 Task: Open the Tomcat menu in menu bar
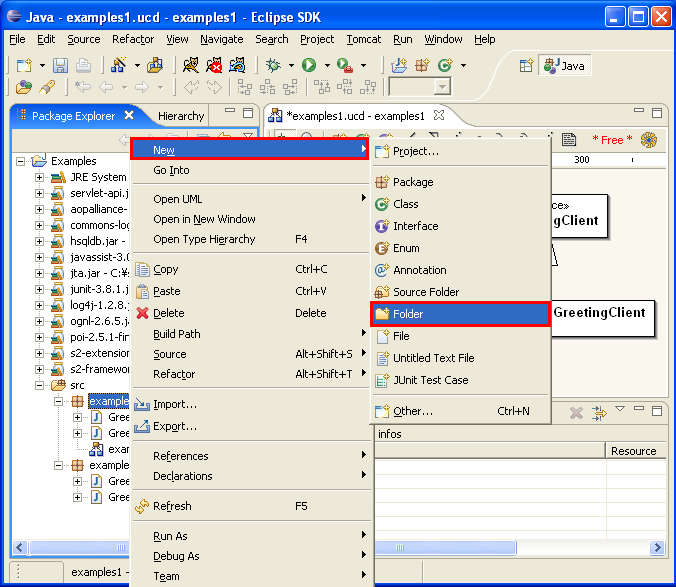(x=363, y=39)
